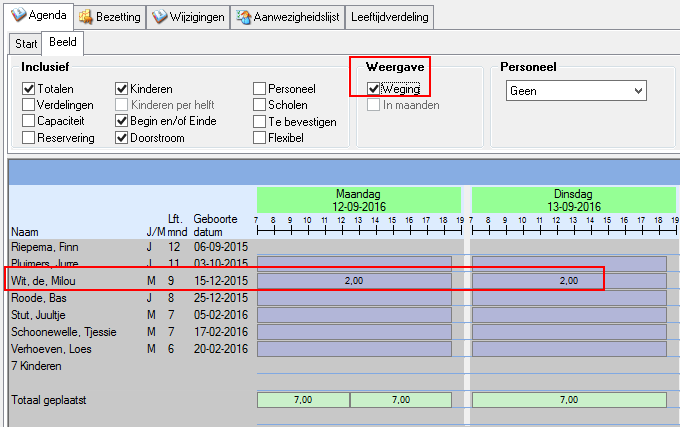Image resolution: width=680 pixels, height=427 pixels.
Task: Enable the Capaciteit checkbox
Action: (x=29, y=121)
